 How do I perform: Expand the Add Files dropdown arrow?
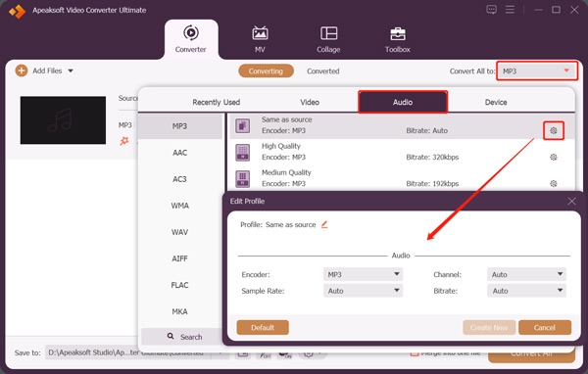[x=71, y=70]
